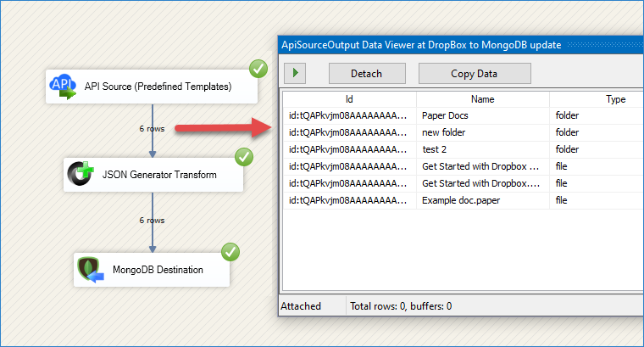Select the 'test 2' folder row
Image resolution: width=644 pixels, height=347 pixels.
pyautogui.click(x=464, y=149)
